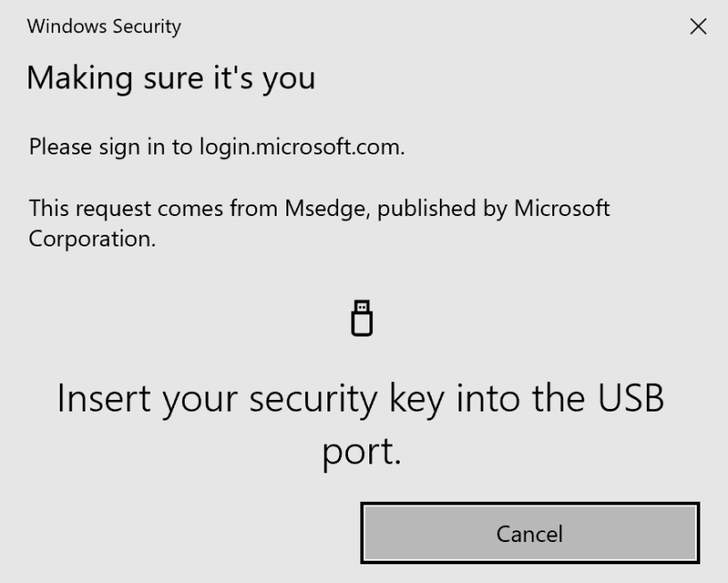
Task: Click the login.microsoft.com text
Action: pyautogui.click(x=301, y=146)
